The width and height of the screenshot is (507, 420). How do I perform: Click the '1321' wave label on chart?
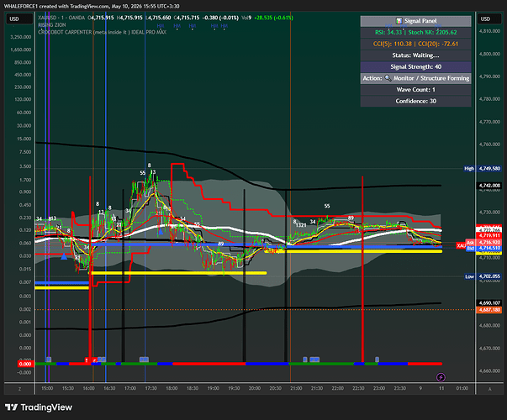[x=301, y=225]
